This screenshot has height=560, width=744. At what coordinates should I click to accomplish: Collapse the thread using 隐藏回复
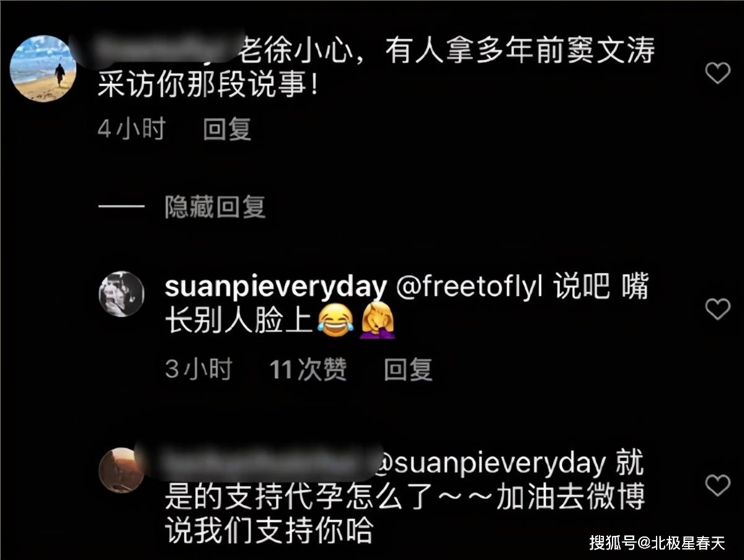[x=215, y=208]
